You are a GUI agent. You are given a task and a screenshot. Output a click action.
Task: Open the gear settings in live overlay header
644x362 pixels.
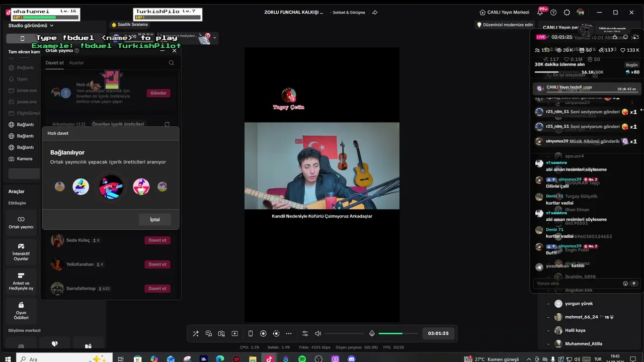pos(626,37)
